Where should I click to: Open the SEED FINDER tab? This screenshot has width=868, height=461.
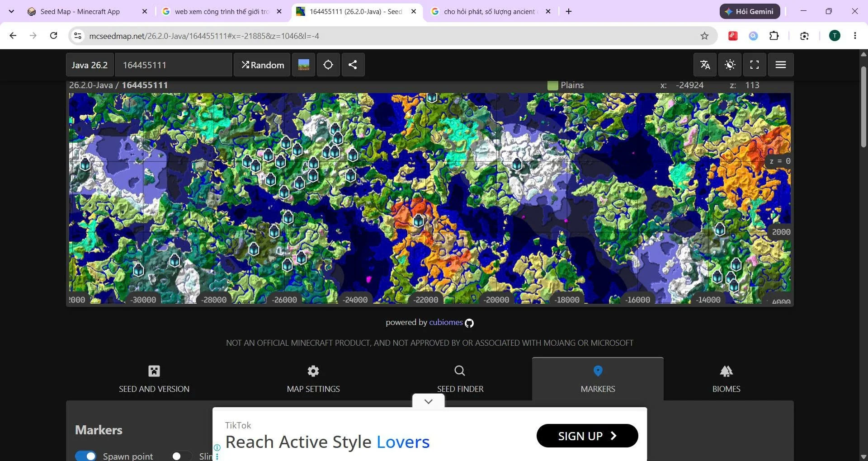[460, 379]
